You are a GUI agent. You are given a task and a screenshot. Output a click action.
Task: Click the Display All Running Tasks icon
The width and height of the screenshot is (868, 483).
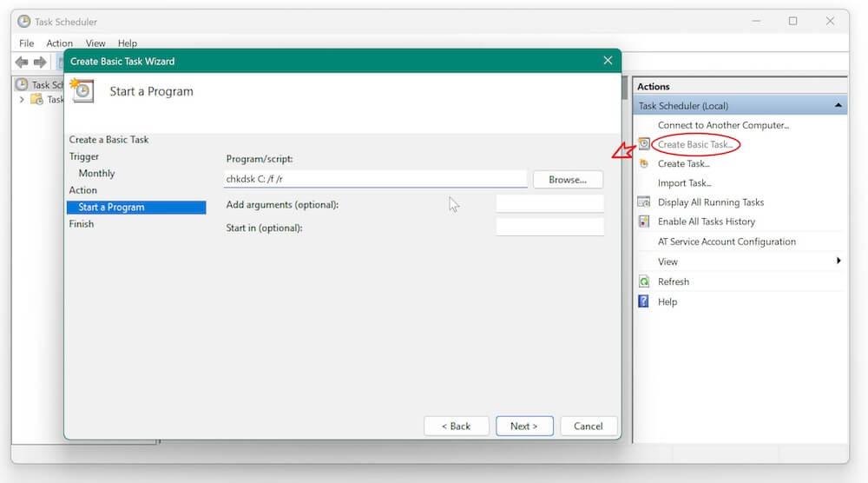tap(644, 202)
